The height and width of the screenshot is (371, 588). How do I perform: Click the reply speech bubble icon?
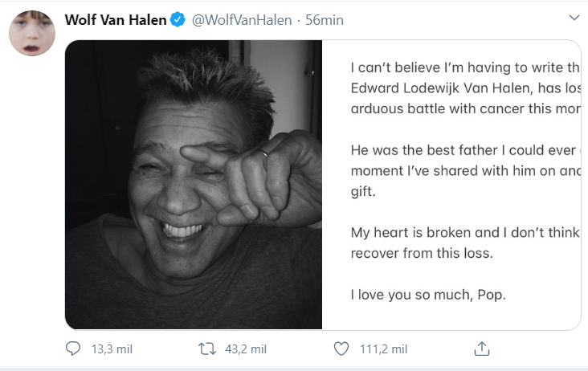click(72, 349)
